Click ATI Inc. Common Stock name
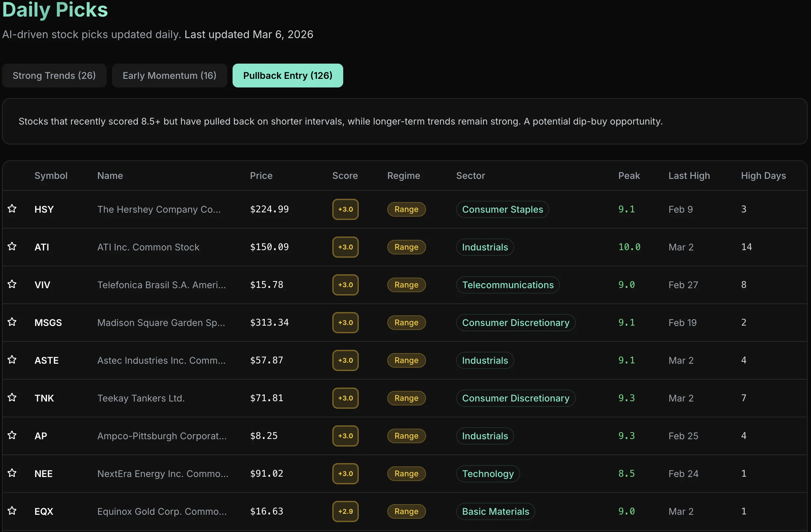811x532 pixels. pyautogui.click(x=148, y=247)
